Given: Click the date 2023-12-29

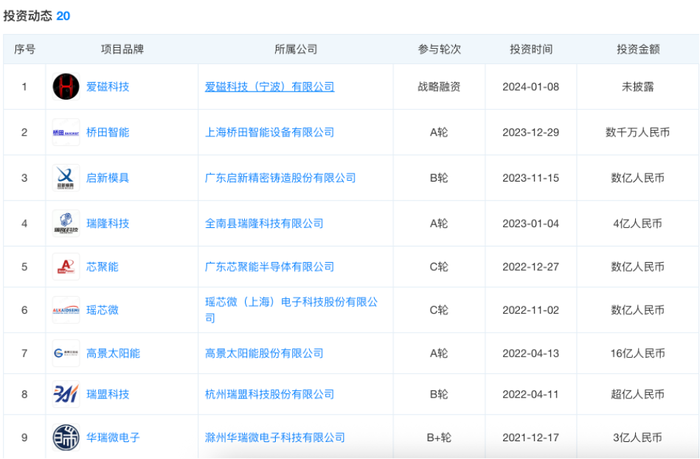Looking at the screenshot, I should pos(531,132).
